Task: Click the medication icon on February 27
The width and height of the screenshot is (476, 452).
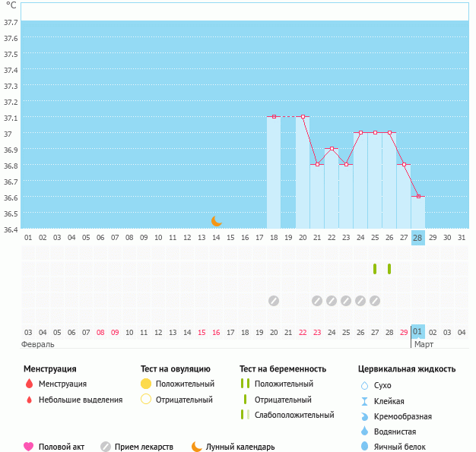Action: point(375,300)
